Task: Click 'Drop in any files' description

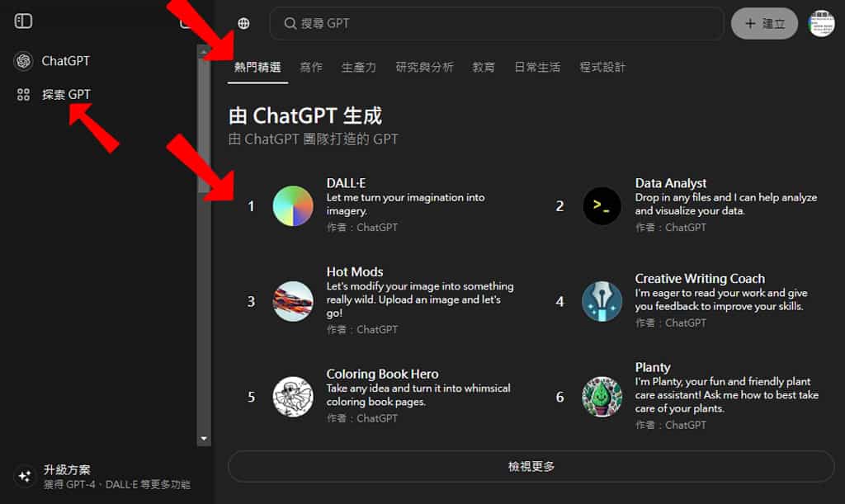Action: (x=726, y=205)
